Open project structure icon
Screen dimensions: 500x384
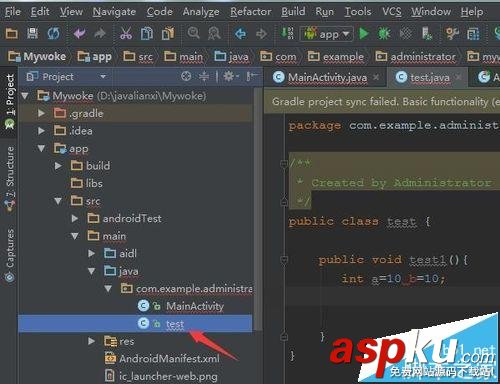(473, 34)
